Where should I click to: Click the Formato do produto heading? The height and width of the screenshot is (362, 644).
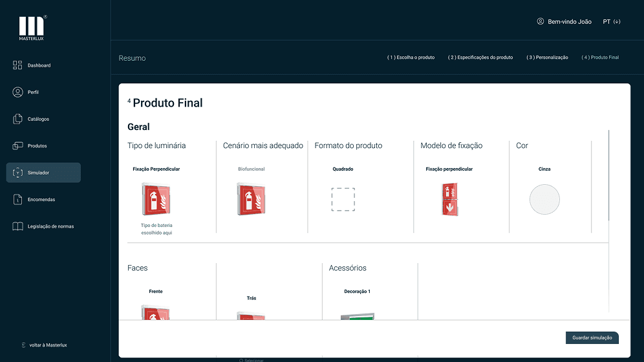[x=349, y=145]
